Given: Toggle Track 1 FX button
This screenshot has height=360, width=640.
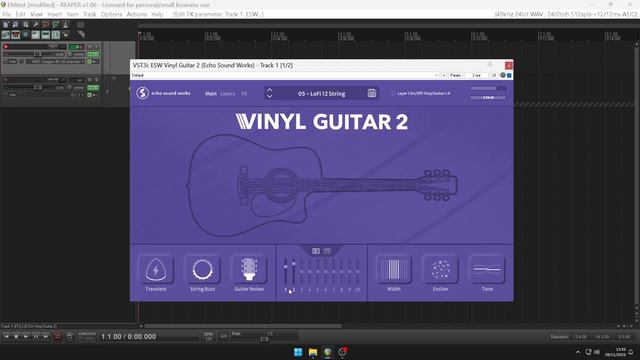Looking at the screenshot, I should tap(93, 54).
